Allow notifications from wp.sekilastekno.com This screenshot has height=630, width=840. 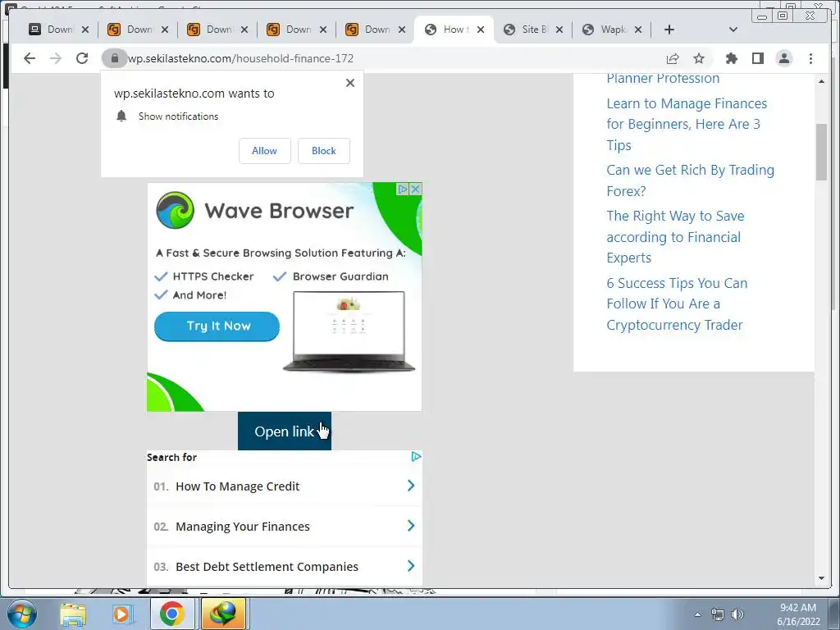[x=265, y=151]
